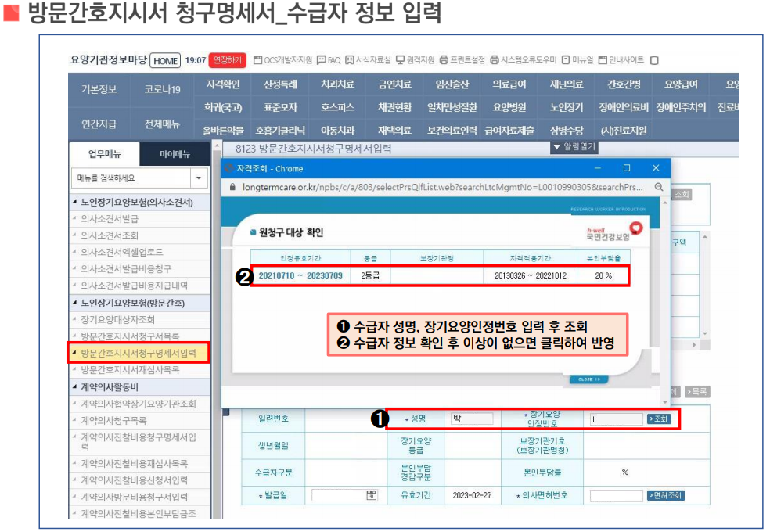Click the 20 % 본인부담율 cell

(x=603, y=275)
